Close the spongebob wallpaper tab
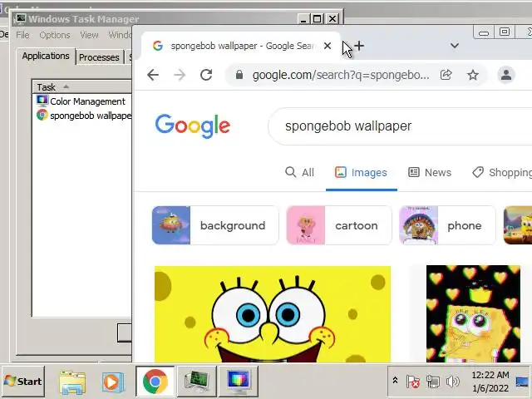 tap(328, 46)
